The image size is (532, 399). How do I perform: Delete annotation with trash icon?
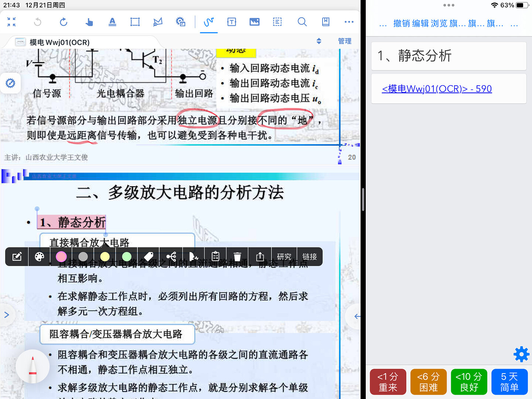pos(238,257)
